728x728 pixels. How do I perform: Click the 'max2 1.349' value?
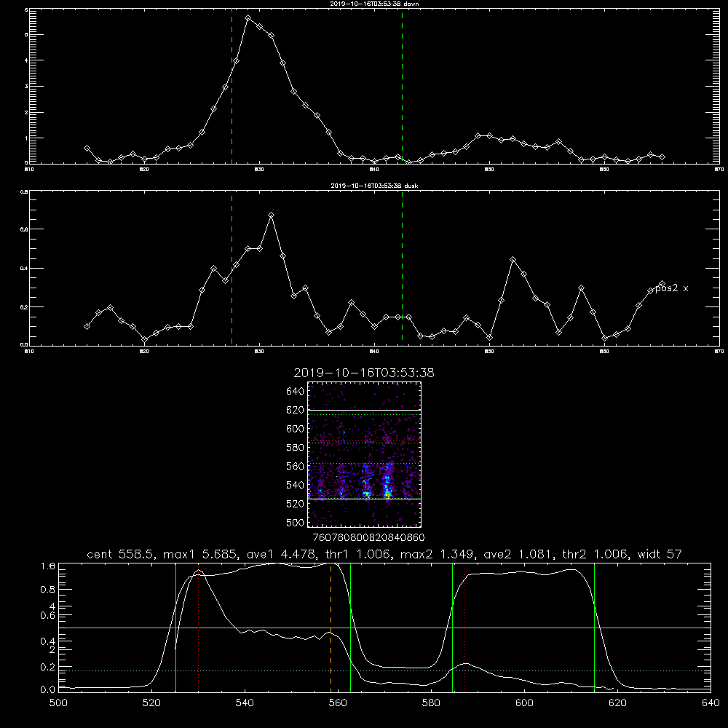point(439,554)
